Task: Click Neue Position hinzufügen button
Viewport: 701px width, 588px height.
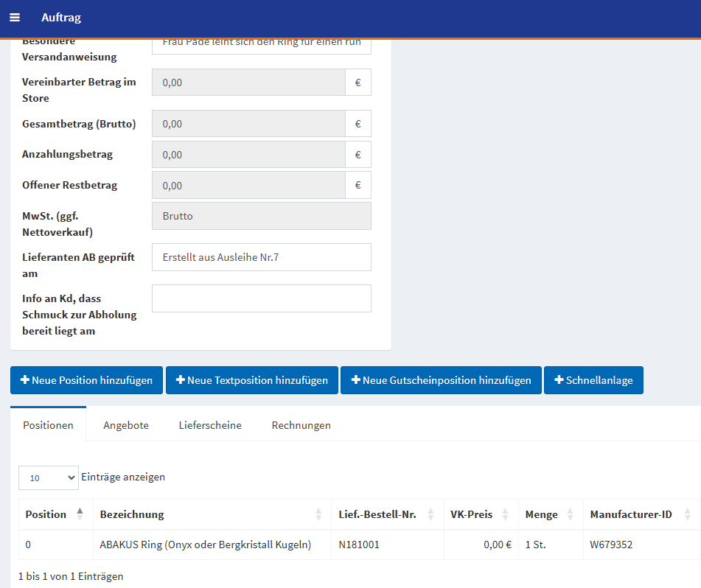Action: tap(87, 380)
